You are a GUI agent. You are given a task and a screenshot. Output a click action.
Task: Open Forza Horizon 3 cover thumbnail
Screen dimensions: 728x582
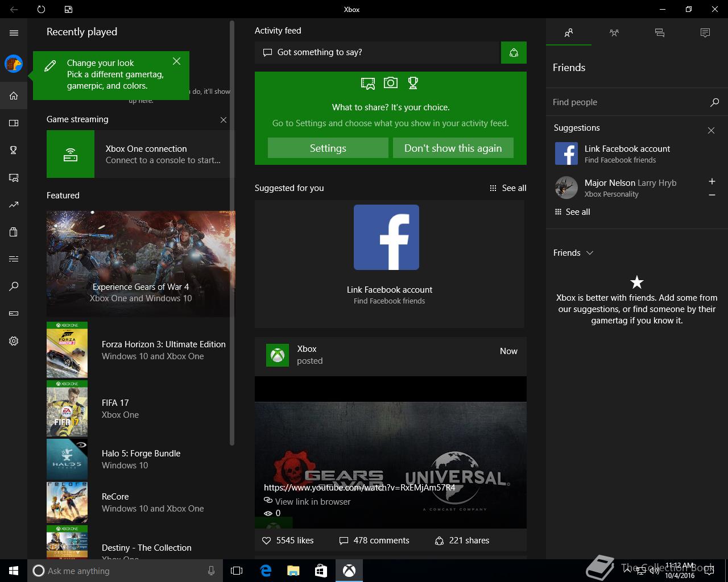click(67, 350)
